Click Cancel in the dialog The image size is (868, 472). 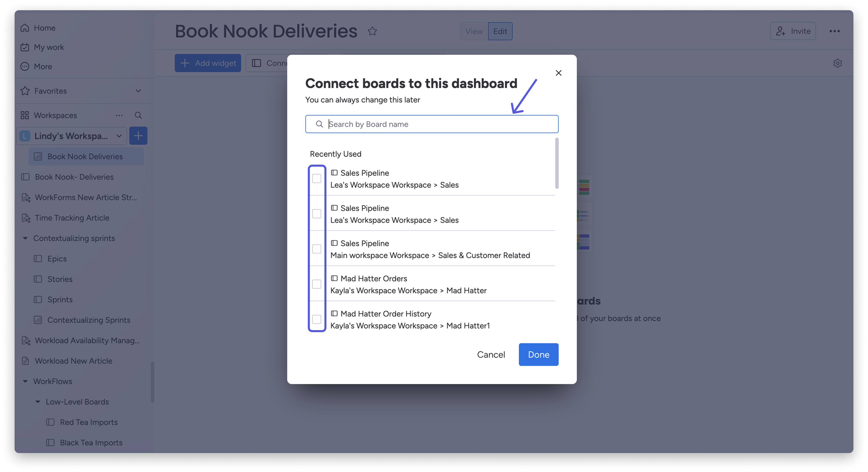point(491,354)
